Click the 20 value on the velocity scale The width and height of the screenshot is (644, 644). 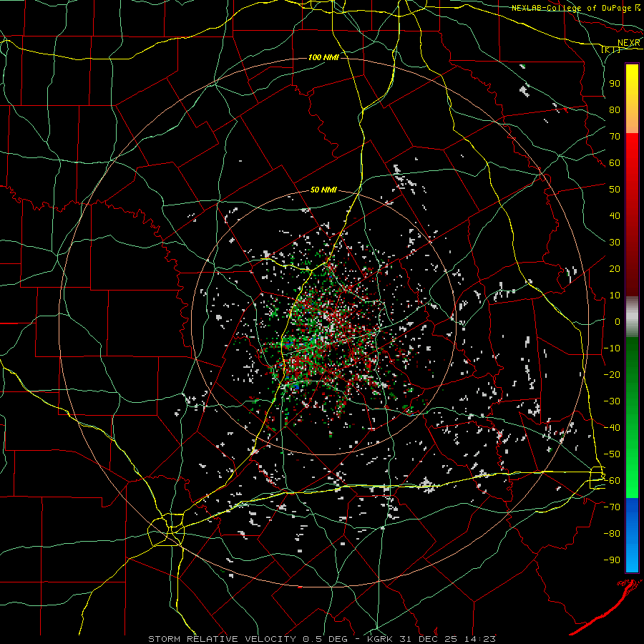[615, 269]
